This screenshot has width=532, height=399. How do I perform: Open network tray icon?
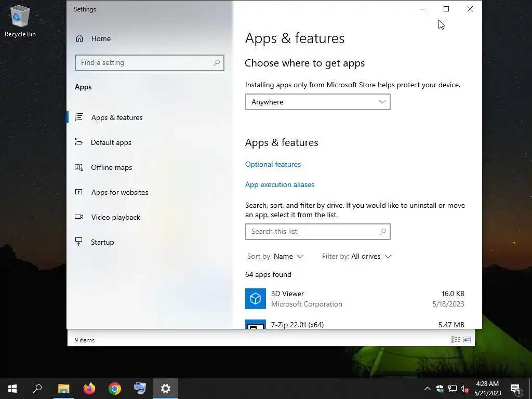pyautogui.click(x=453, y=389)
